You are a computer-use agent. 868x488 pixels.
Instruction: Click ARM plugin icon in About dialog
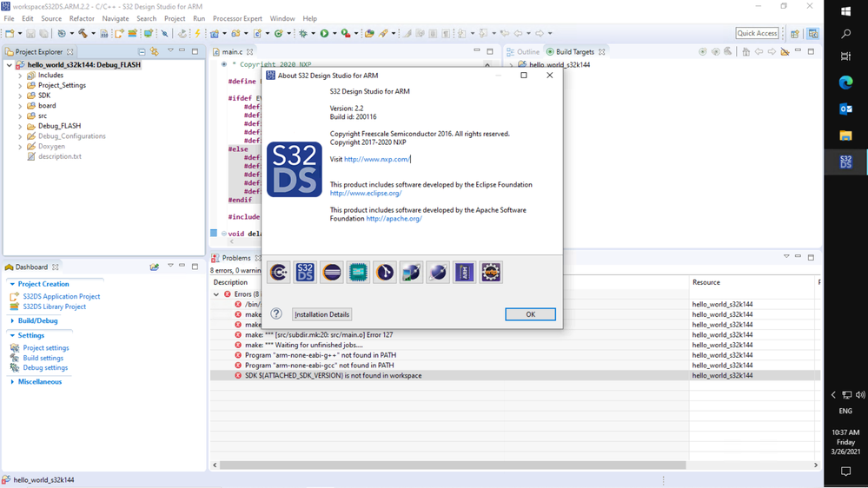[465, 272]
